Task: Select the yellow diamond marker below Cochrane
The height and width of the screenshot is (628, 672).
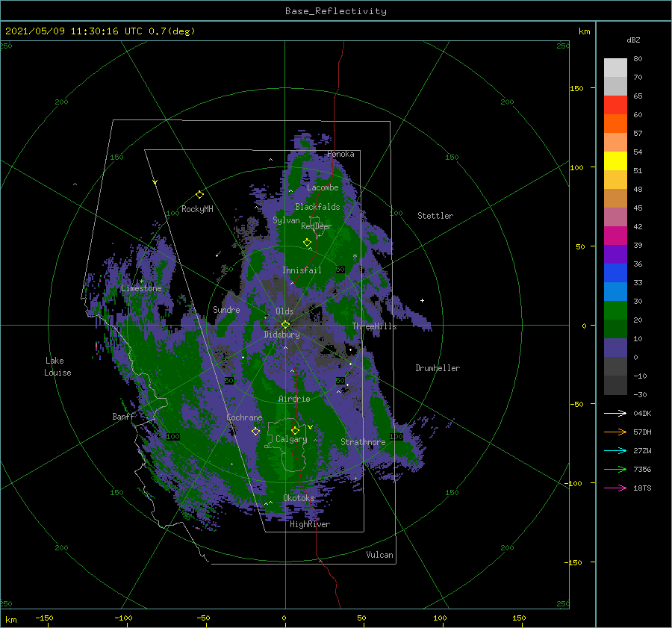Action: [x=255, y=432]
